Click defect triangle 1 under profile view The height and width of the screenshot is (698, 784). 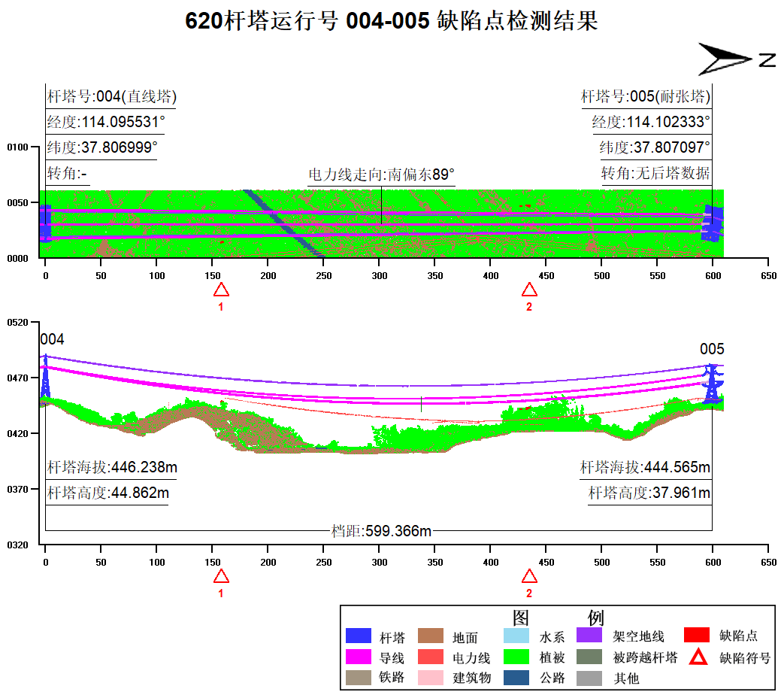click(221, 576)
